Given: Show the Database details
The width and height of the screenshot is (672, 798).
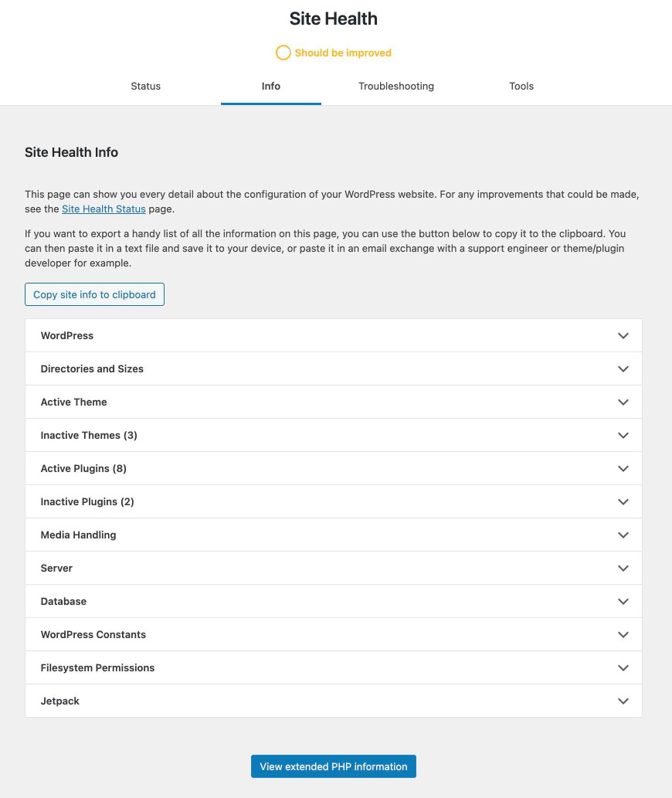Looking at the screenshot, I should click(x=333, y=601).
